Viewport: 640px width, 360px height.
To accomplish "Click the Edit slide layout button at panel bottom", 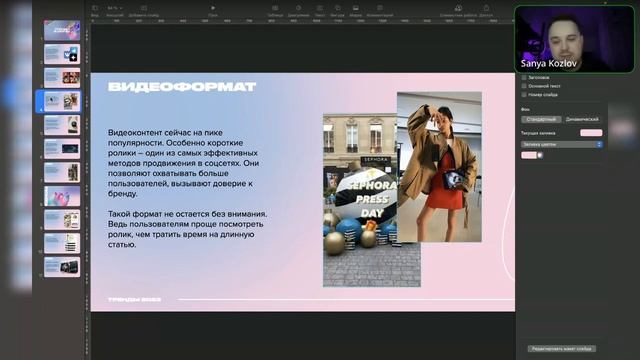I will pyautogui.click(x=562, y=349).
